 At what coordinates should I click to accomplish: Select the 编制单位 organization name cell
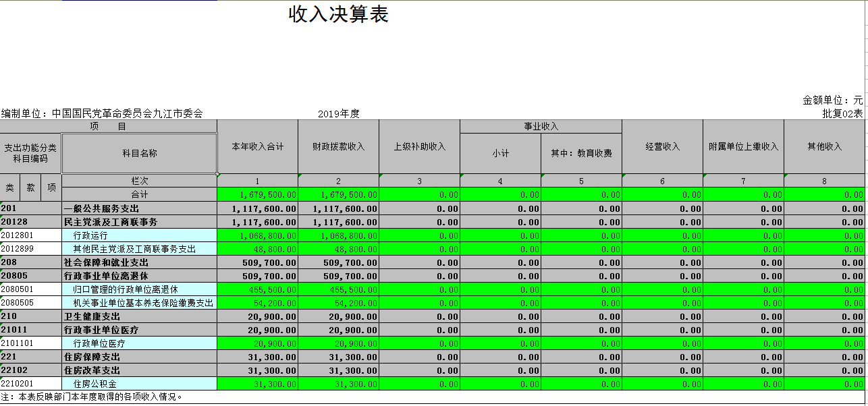pyautogui.click(x=102, y=114)
